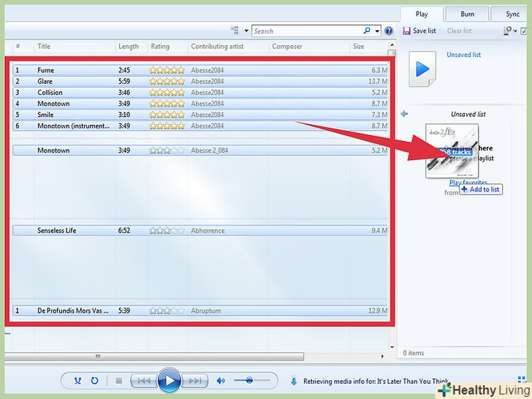Viewport: 532px width, 399px height.
Task: Open Help with the question mark icon
Action: (x=388, y=31)
